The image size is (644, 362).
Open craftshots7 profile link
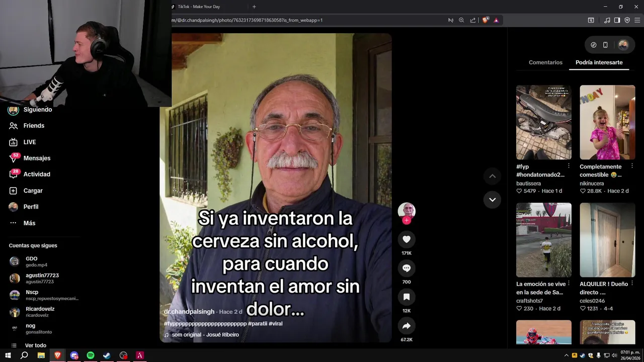529,301
